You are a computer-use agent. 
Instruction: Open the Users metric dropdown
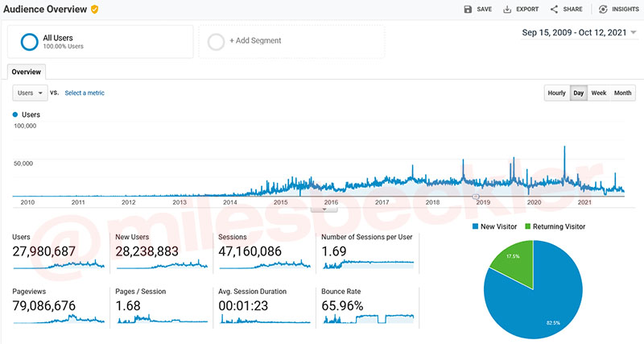[30, 93]
